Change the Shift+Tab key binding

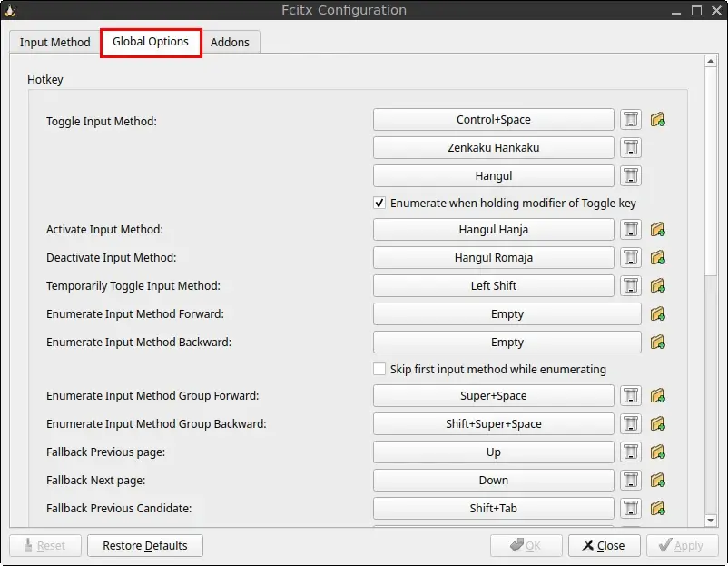click(494, 509)
